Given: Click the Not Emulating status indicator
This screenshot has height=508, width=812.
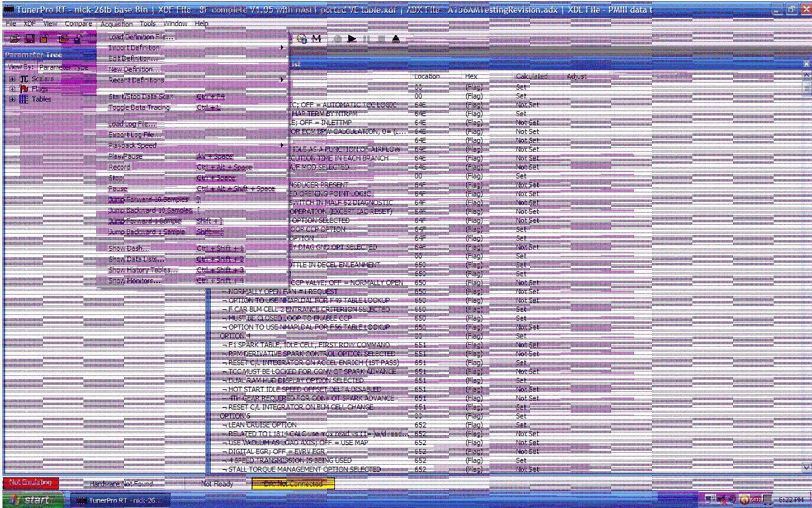Looking at the screenshot, I should tap(30, 483).
